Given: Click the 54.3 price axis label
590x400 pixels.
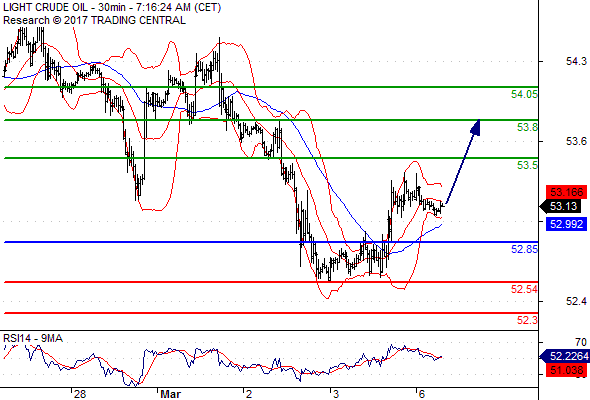Looking at the screenshot, I should [x=576, y=61].
